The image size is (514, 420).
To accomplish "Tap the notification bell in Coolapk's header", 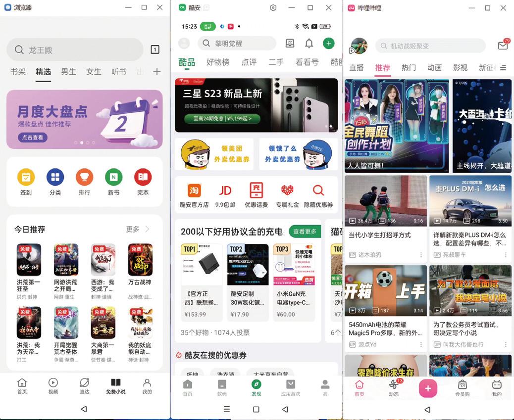I will [309, 43].
